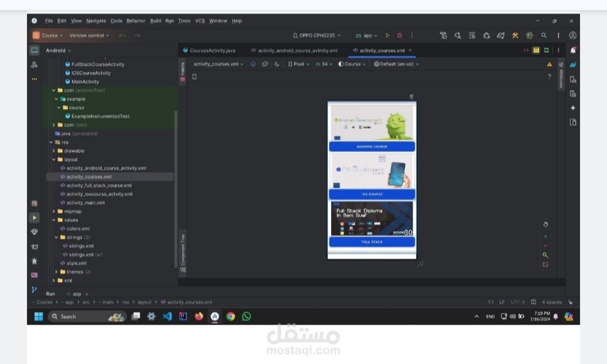Open VS Code from the Windows taskbar
The image size is (607, 364).
167,316
